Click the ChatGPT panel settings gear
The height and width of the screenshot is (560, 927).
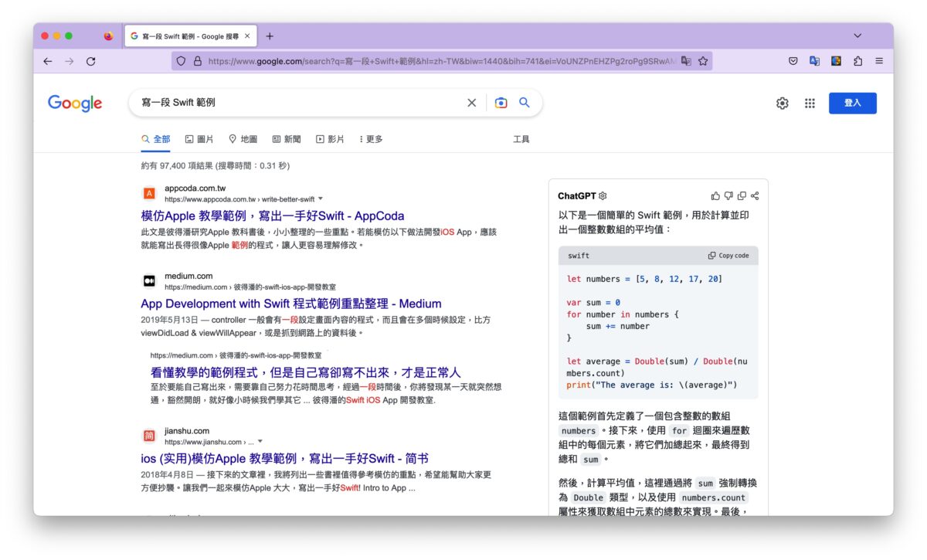603,196
